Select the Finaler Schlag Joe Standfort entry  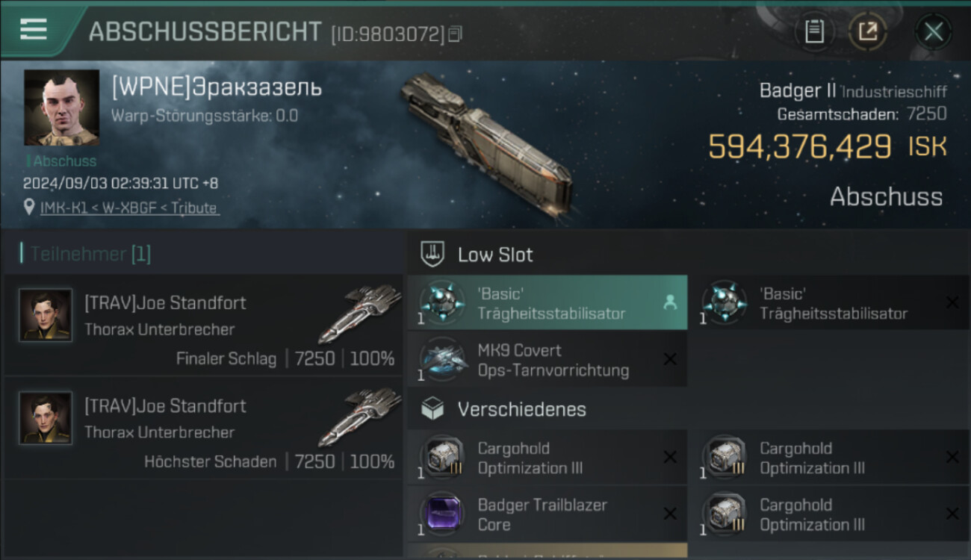(203, 325)
